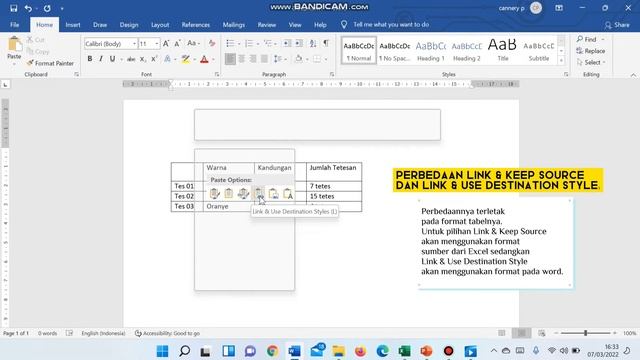The image size is (640, 360).
Task: Open Excel from the taskbar
Action: click(x=404, y=351)
